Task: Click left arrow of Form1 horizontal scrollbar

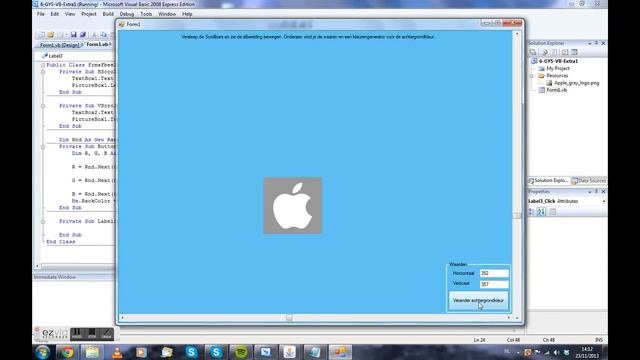Action: point(122,318)
